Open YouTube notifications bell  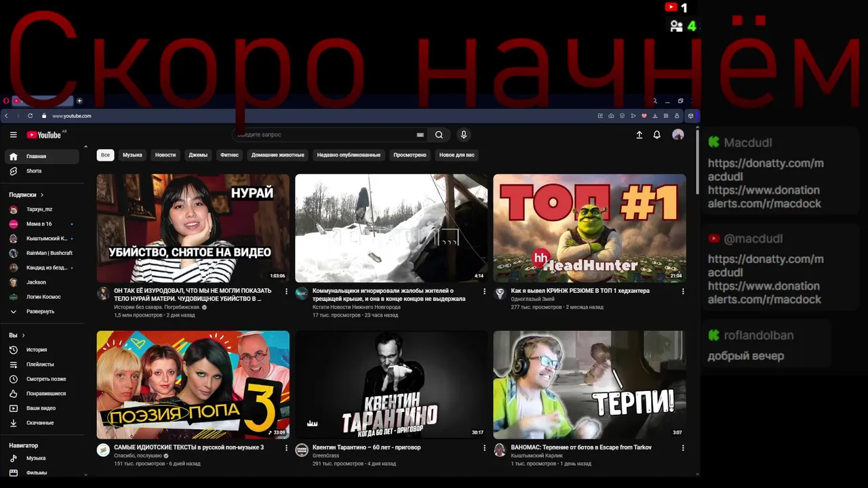pyautogui.click(x=656, y=135)
